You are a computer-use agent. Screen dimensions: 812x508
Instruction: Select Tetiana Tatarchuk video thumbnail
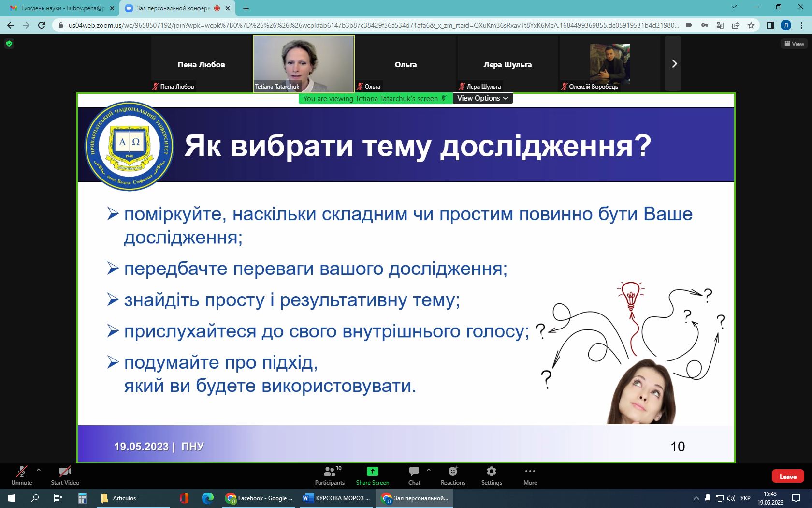pyautogui.click(x=304, y=63)
